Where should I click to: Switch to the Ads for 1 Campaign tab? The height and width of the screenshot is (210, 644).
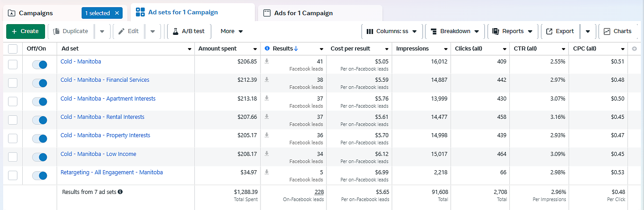tap(303, 13)
